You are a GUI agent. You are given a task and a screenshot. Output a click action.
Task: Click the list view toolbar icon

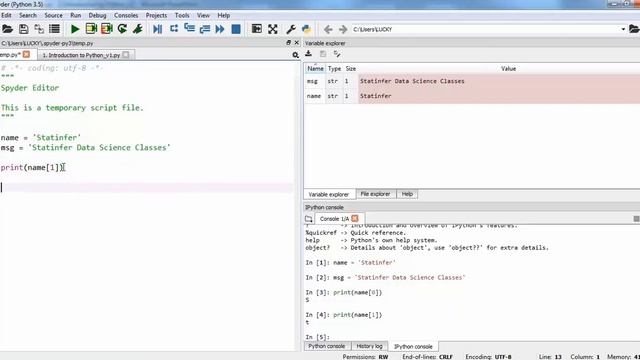pyautogui.click(x=54, y=29)
